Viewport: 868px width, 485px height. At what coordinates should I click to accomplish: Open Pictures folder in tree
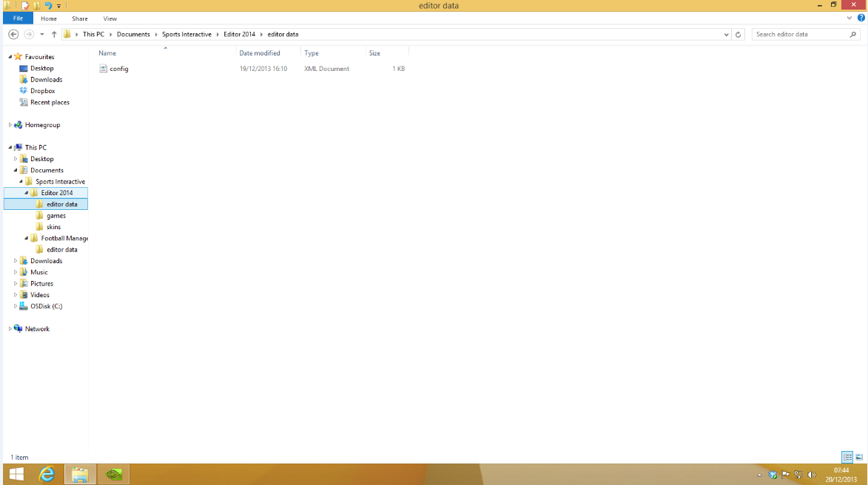tap(41, 284)
